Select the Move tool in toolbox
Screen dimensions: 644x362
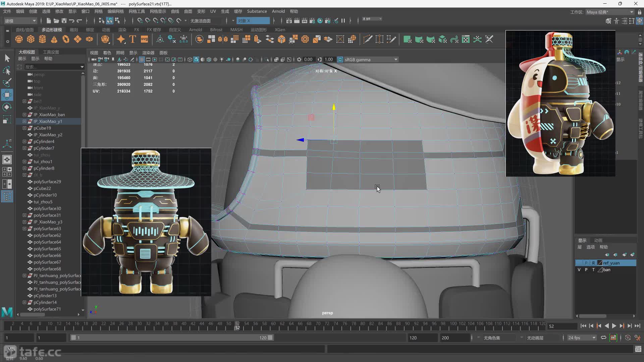7,95
